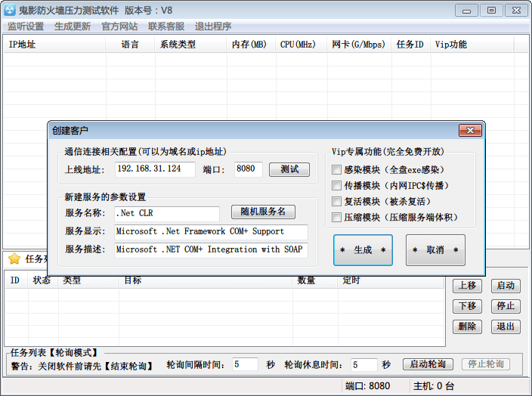The width and height of the screenshot is (532, 396).
Task: Click the 上线地址 input field
Action: pyautogui.click(x=155, y=169)
